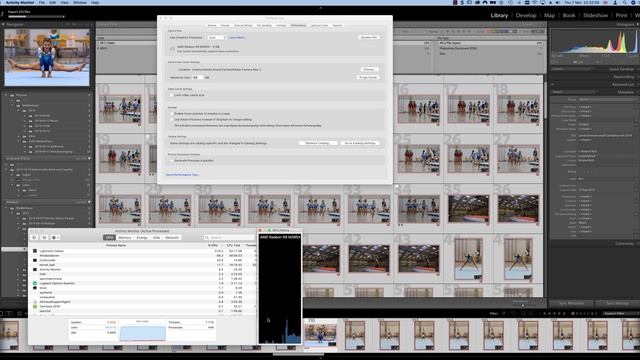Select the Memory tab in Activity Monitor

click(x=125, y=238)
